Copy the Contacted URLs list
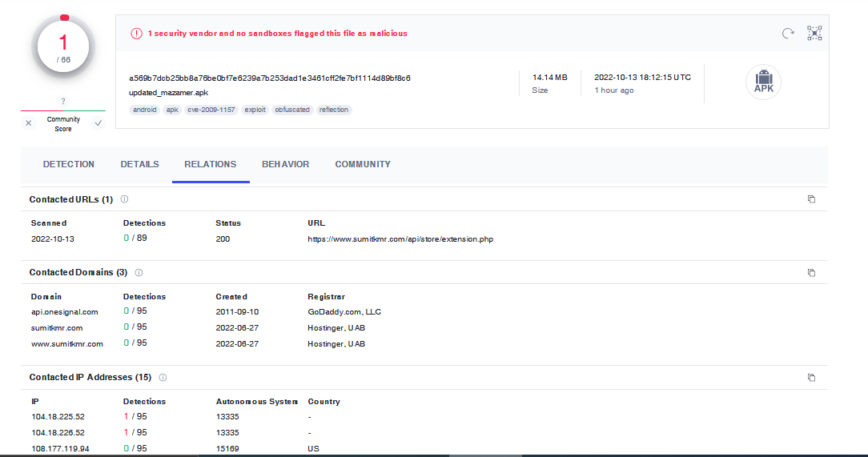The image size is (868, 457). point(811,199)
